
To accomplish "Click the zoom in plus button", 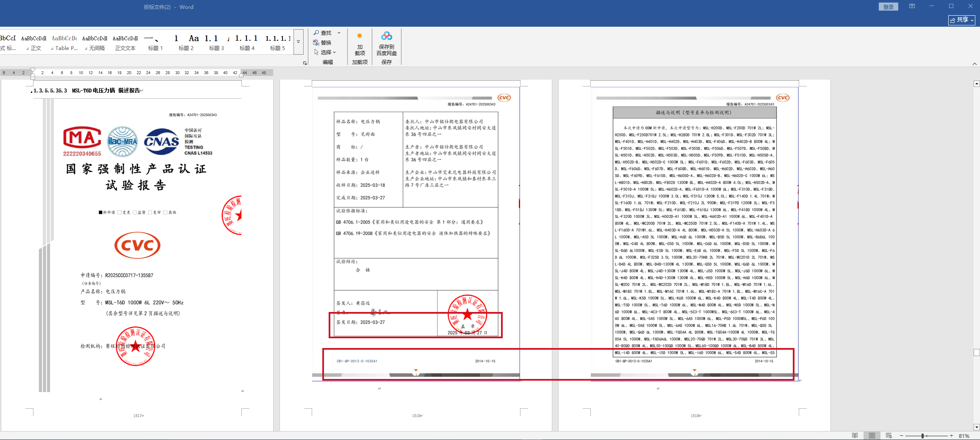I will click(952, 436).
